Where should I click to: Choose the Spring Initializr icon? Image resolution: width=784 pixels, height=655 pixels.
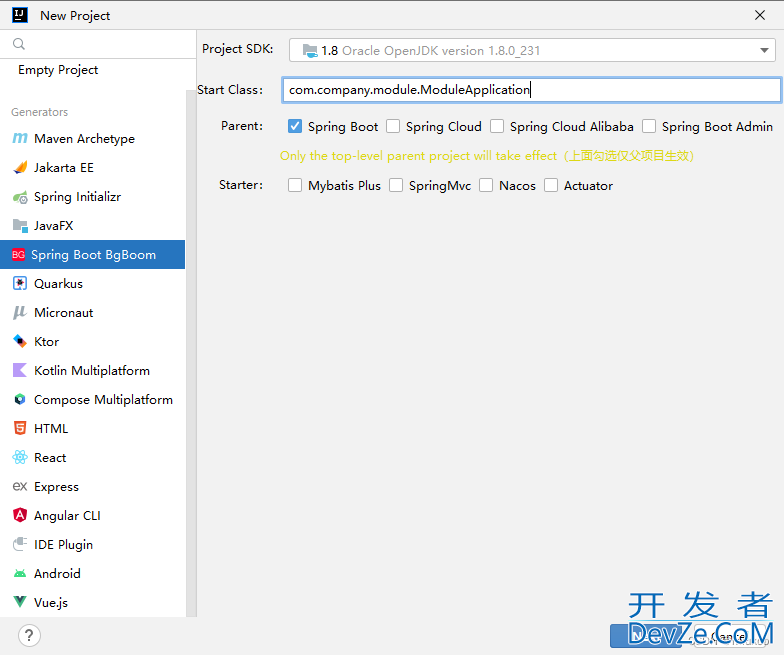point(19,197)
